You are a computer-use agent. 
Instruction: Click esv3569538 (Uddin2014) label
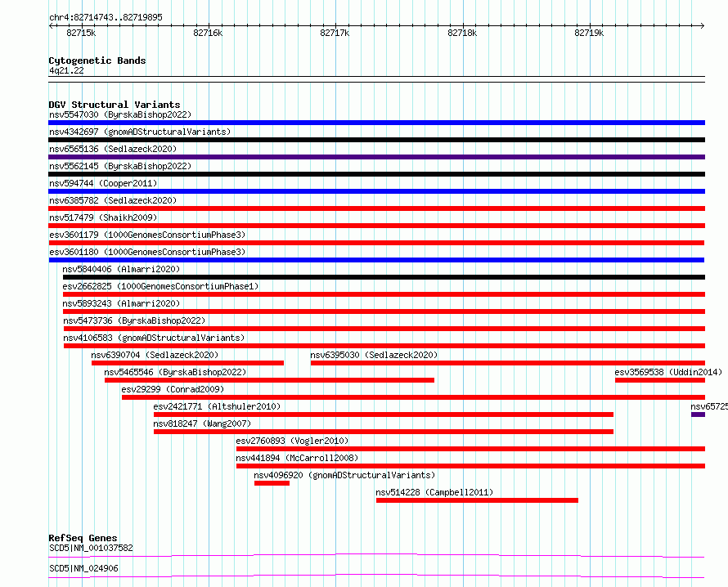point(668,372)
